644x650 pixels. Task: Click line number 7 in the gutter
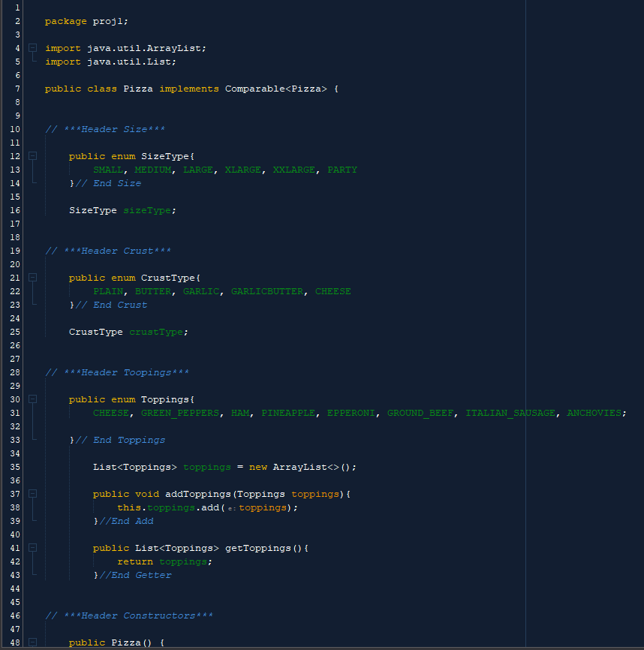15,88
